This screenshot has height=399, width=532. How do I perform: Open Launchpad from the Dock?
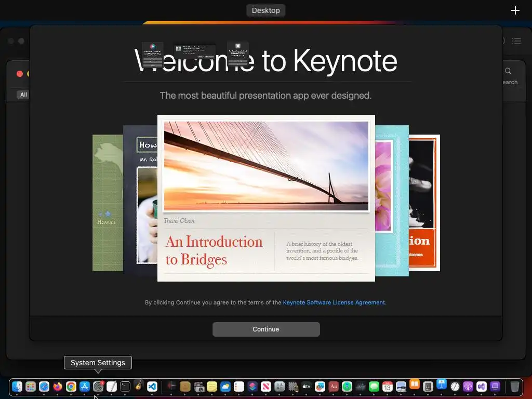31,387
